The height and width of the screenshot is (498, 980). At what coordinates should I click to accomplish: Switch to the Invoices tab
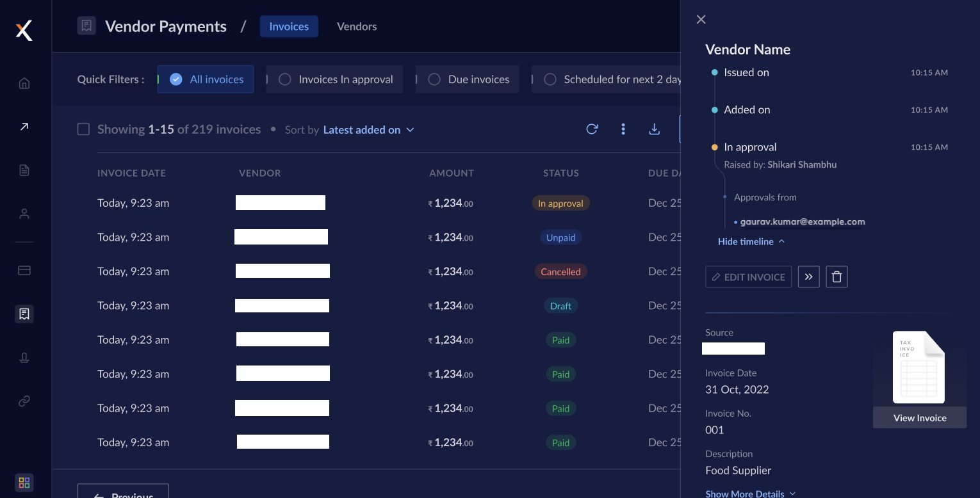289,26
